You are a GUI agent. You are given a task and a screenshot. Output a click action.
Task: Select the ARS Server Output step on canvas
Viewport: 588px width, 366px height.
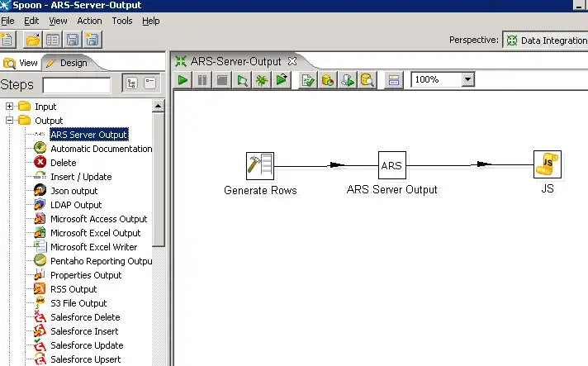(392, 165)
